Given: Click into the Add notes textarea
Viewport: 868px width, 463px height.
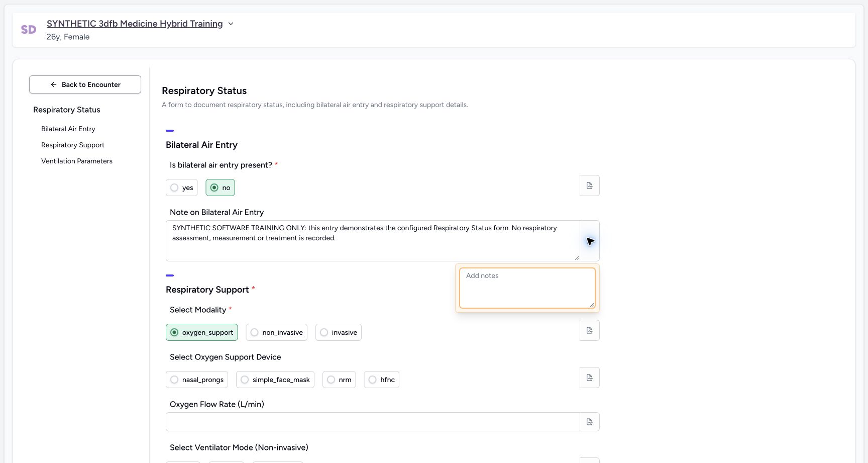Looking at the screenshot, I should (x=527, y=288).
